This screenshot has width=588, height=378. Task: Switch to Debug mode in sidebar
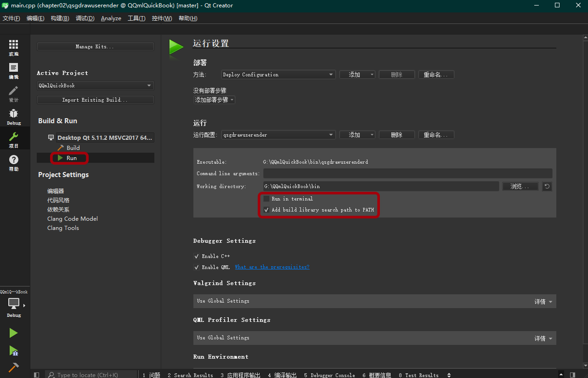tap(14, 115)
